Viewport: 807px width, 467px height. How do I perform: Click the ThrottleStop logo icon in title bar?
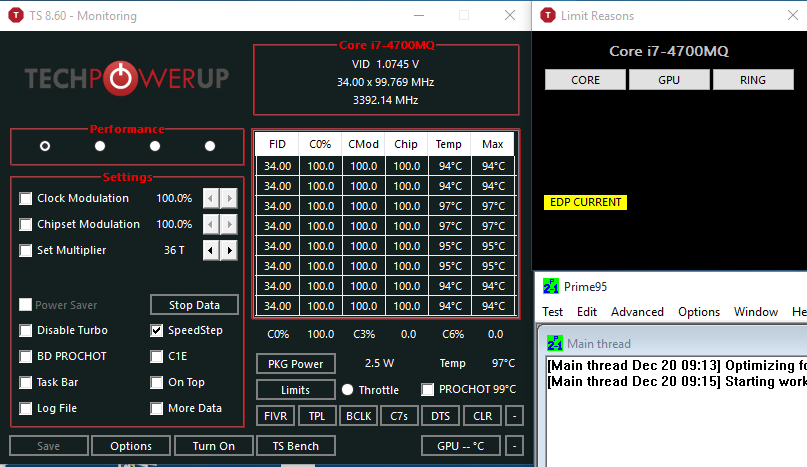point(16,15)
